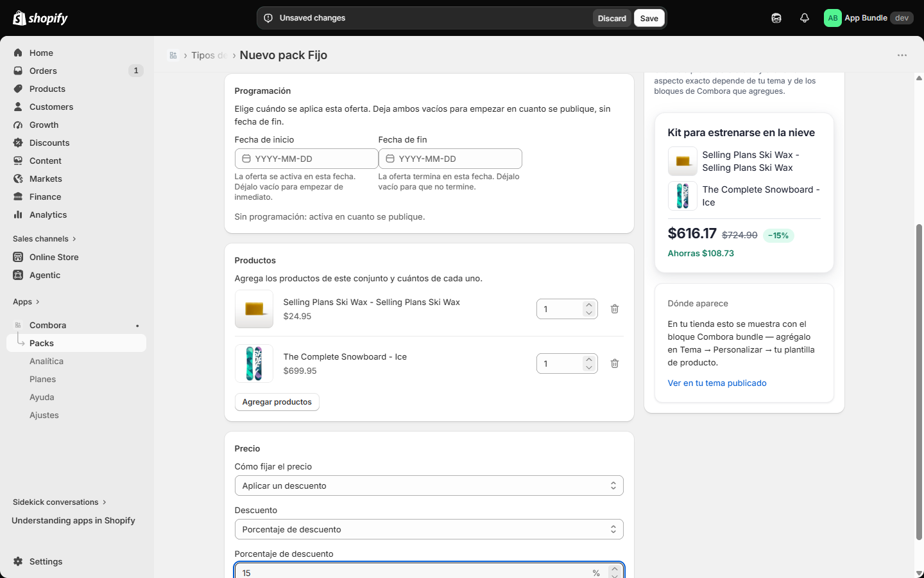Open 'Understanding apps in Shopify' conversation
The height and width of the screenshot is (578, 924).
point(73,520)
